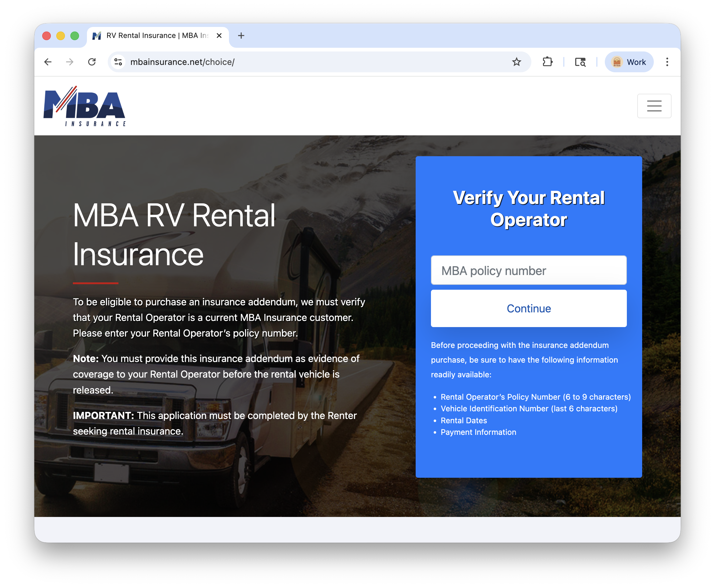This screenshot has height=588, width=715.
Task: Click the Continue button
Action: [x=529, y=308]
